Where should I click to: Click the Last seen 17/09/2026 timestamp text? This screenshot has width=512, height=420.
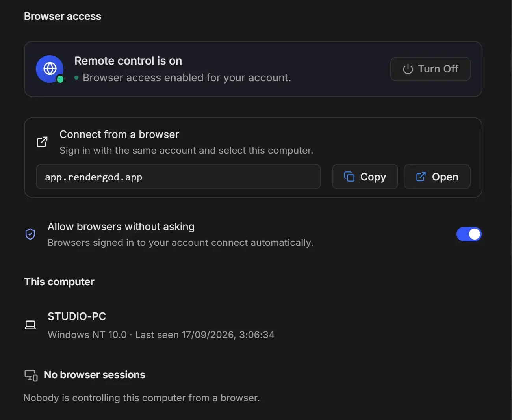[205, 335]
